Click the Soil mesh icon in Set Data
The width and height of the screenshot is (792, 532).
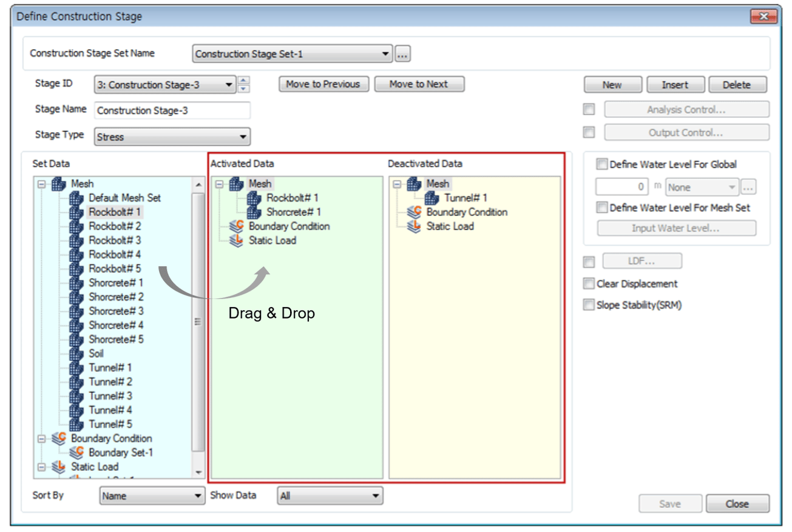pos(76,354)
